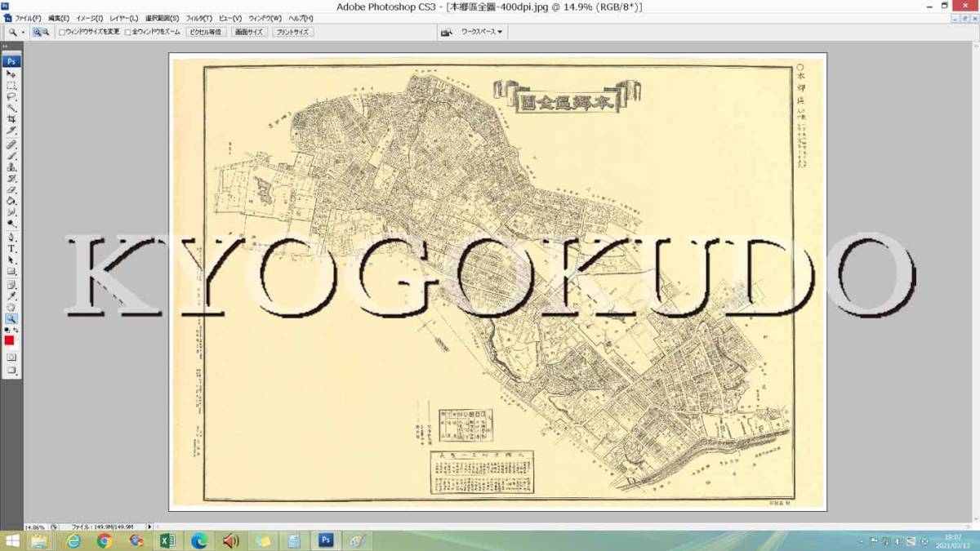Select the Notes tool
This screenshot has height=551, width=980.
(11, 284)
